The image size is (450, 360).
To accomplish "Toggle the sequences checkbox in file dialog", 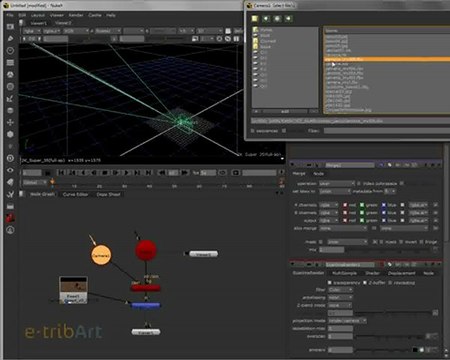I will coord(253,131).
